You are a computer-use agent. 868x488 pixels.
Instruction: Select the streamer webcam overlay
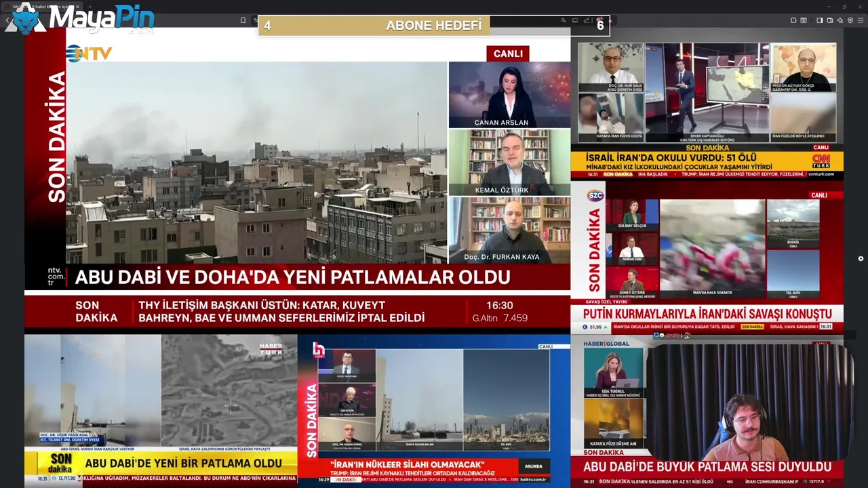pyautogui.click(x=749, y=401)
